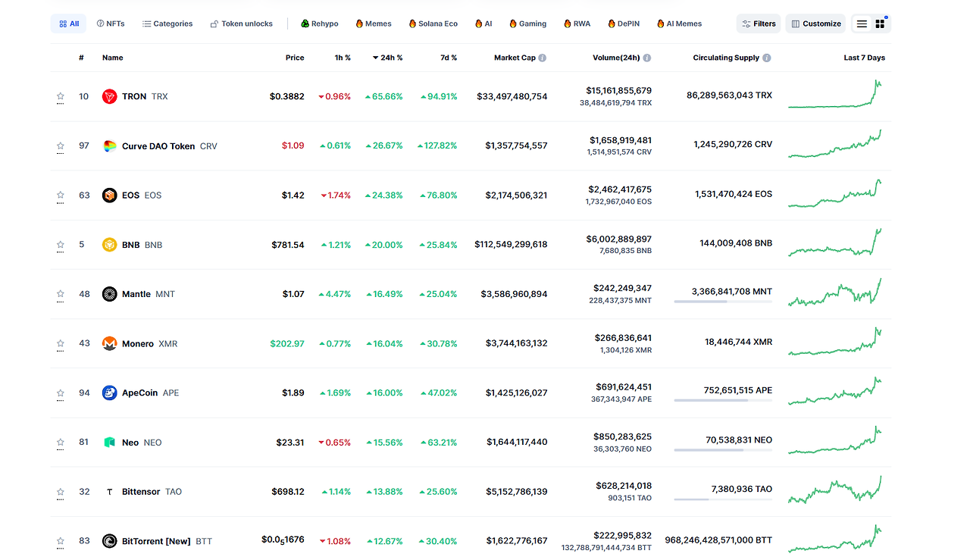Click EOS price $1.42
Viewport: 970px width, 560px height.
[293, 196]
